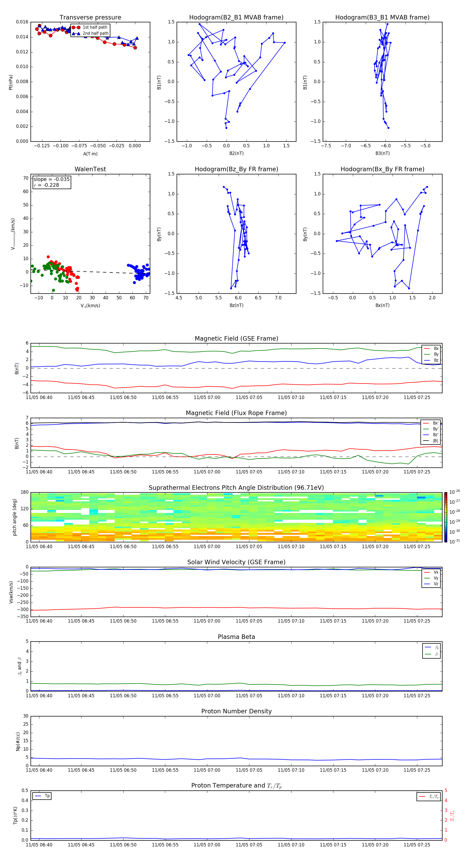Image resolution: width=473 pixels, height=868 pixels.
Task: Click the 'Vx' legend entry
Action: pos(431,572)
